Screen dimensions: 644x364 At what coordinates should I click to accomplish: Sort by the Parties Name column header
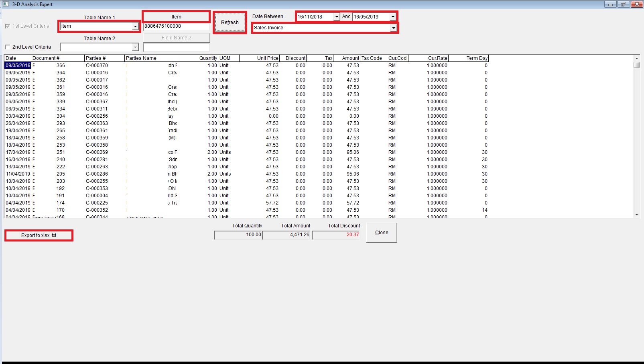pos(151,58)
